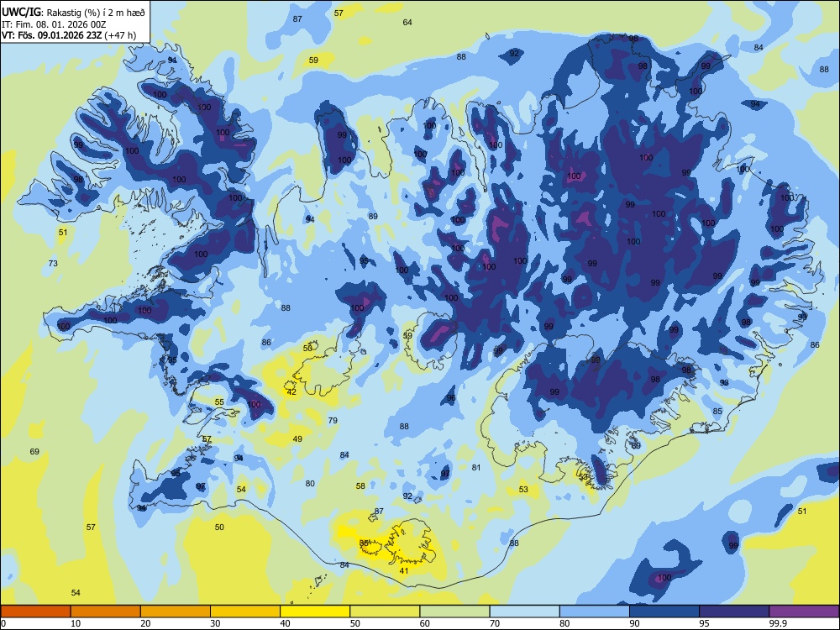
Task: Select the value '80' on the map
Action: pos(310,483)
